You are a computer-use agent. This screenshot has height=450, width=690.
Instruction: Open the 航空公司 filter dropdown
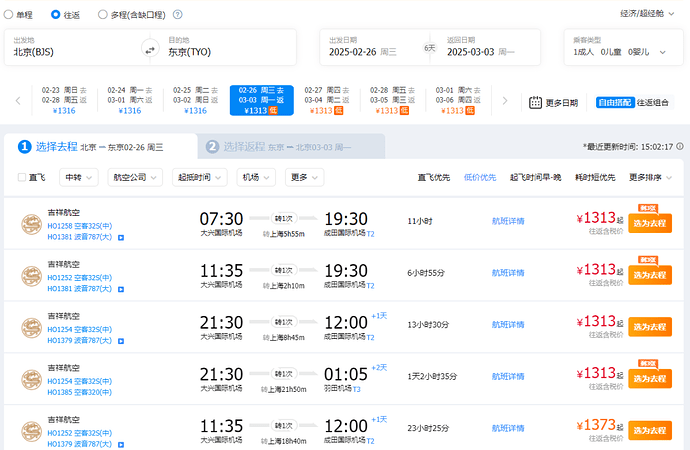click(135, 177)
